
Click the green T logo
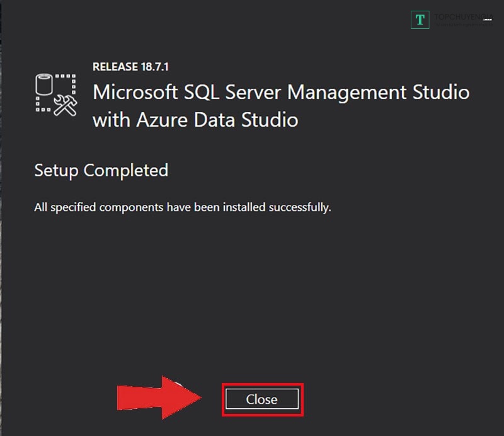click(x=420, y=20)
